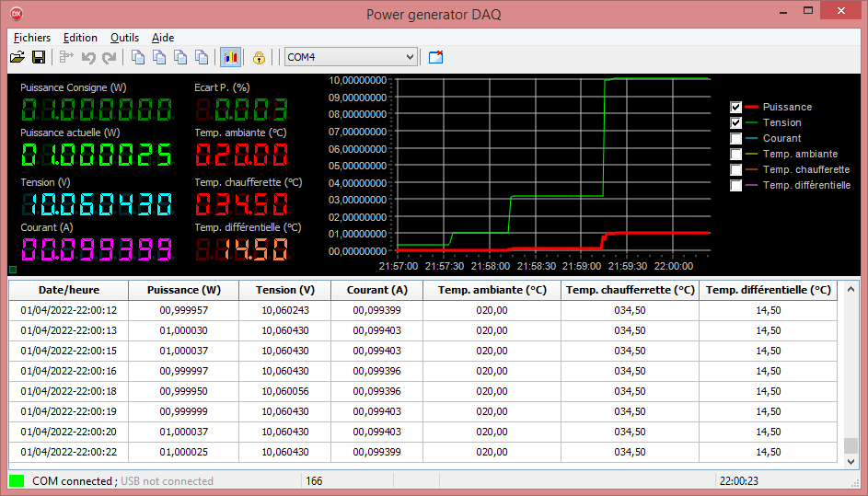Click the save floppy disk icon
The width and height of the screenshot is (868, 496).
(x=38, y=57)
